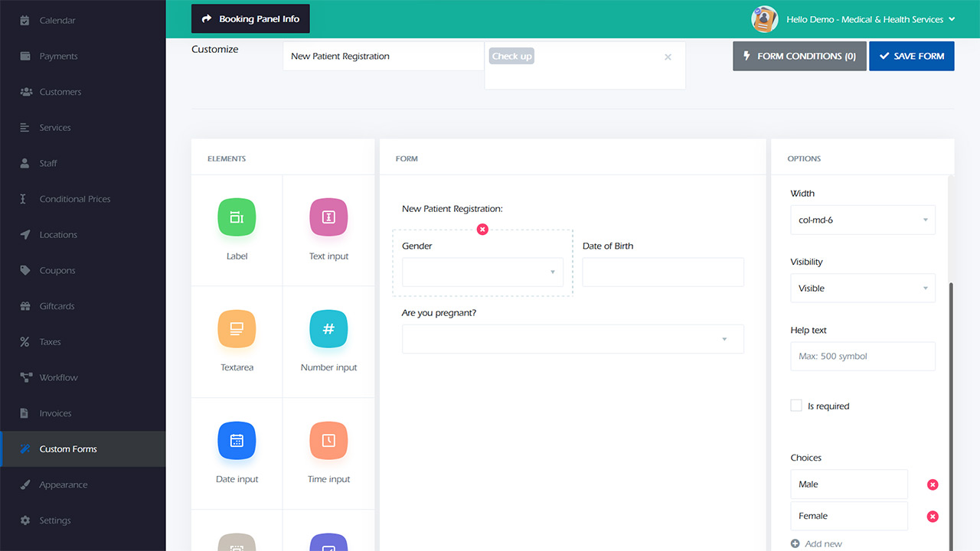Open the Width col-md-6 dropdown
This screenshot has width=980, height=551.
(862, 220)
